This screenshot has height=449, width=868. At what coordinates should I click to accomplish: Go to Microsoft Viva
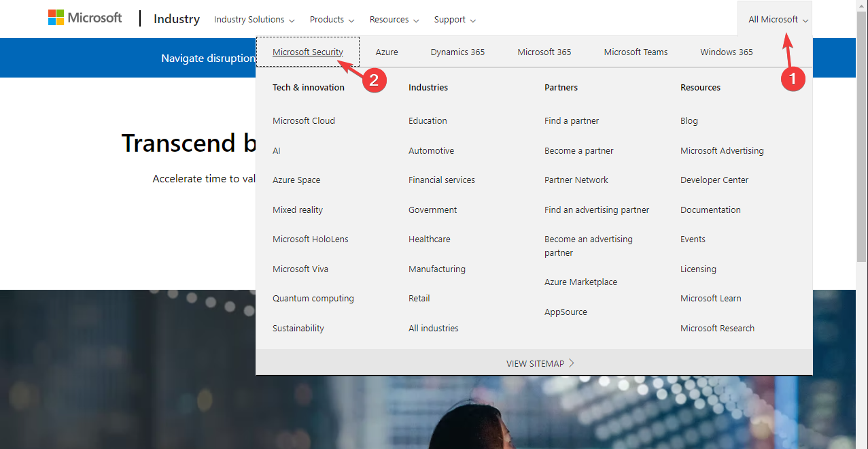(x=300, y=269)
